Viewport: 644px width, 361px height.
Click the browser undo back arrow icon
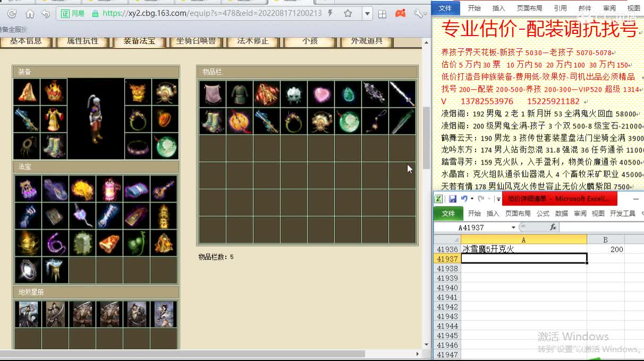[x=46, y=13]
